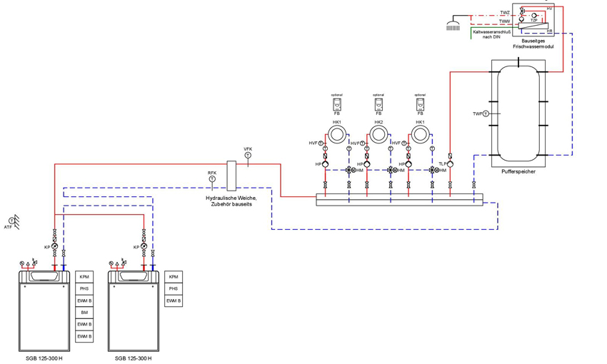Click PHS box beside the right boiler

tap(174, 289)
